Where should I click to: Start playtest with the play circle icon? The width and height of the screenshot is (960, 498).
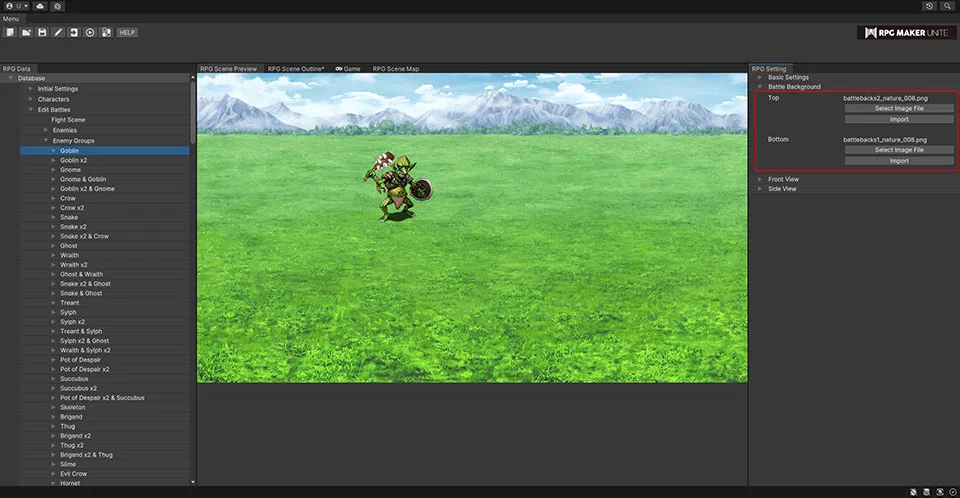point(90,32)
